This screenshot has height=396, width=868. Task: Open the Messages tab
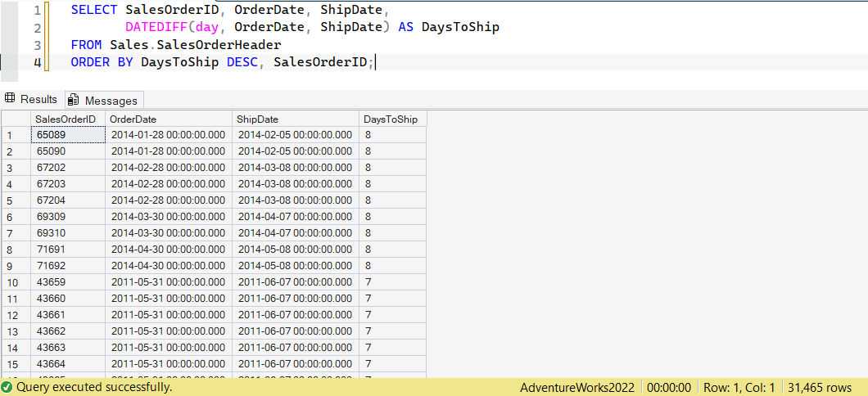105,100
